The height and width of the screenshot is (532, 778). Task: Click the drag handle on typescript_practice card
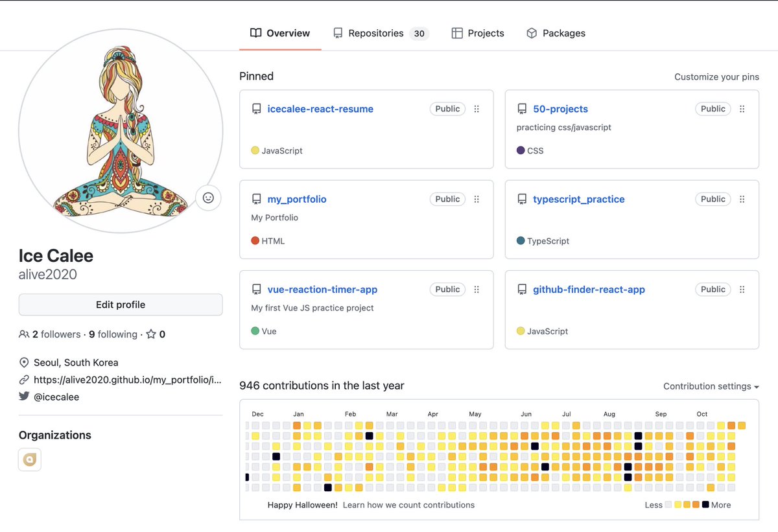[742, 199]
